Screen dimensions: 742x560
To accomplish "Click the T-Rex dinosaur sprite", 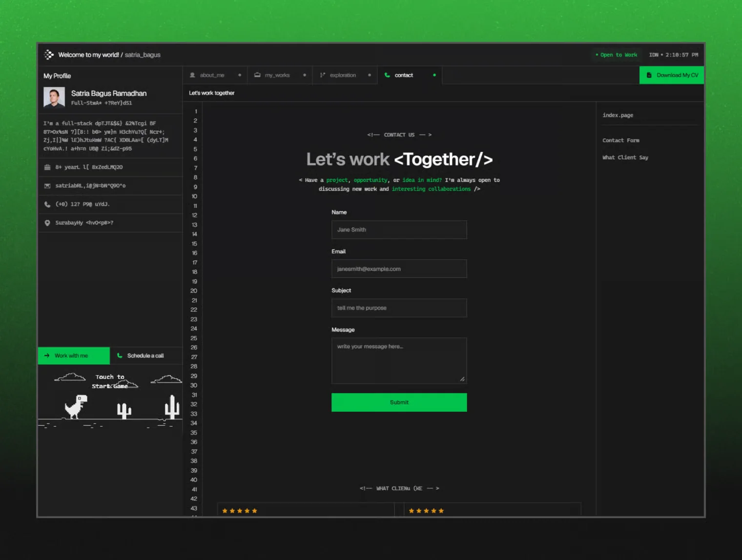I will click(76, 407).
